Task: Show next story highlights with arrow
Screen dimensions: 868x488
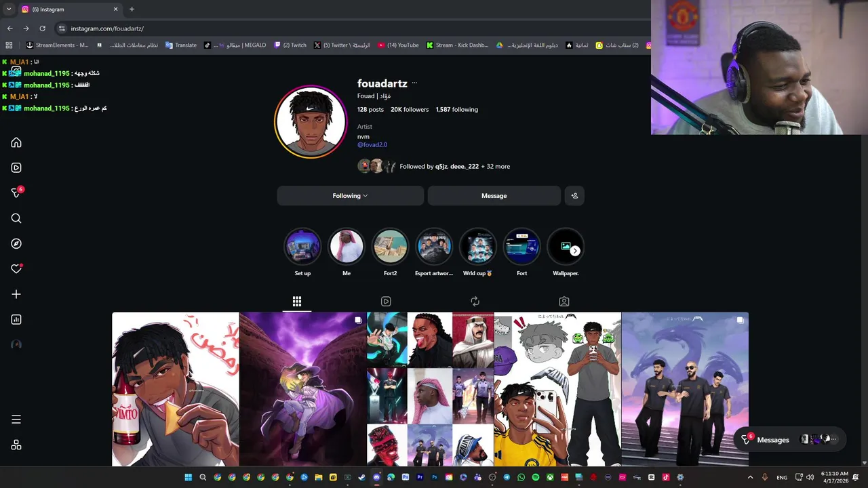Action: pos(575,251)
